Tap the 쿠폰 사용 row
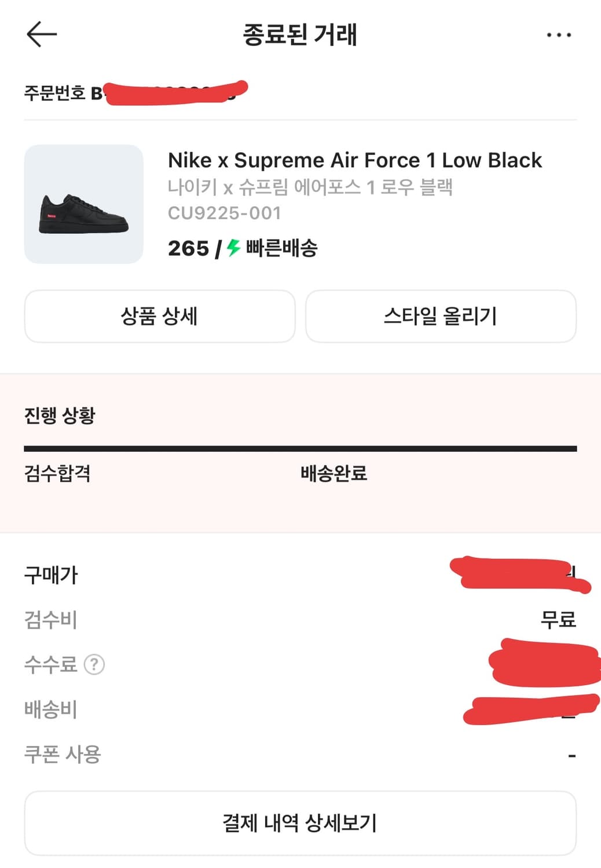Image resolution: width=601 pixels, height=868 pixels. 63,754
